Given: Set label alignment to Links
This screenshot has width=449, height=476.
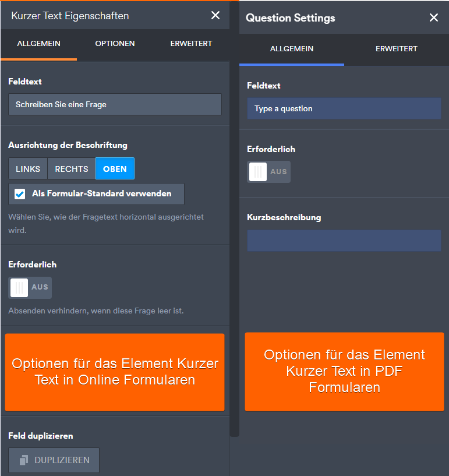Looking at the screenshot, I should 28,169.
